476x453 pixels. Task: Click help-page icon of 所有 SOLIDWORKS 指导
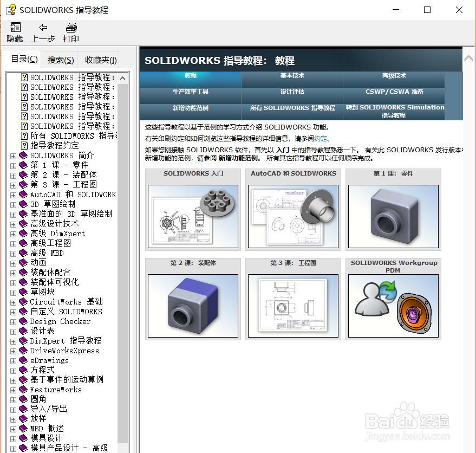[24, 136]
